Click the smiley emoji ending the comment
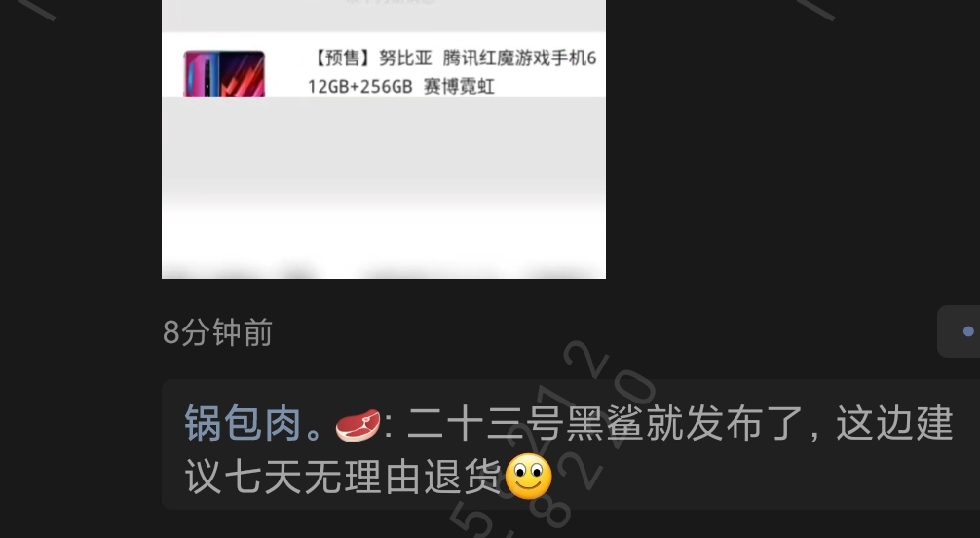This screenshot has height=538, width=980. pos(528,477)
